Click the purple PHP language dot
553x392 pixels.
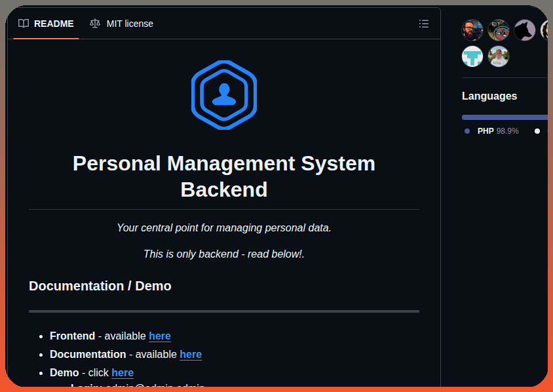coord(467,131)
